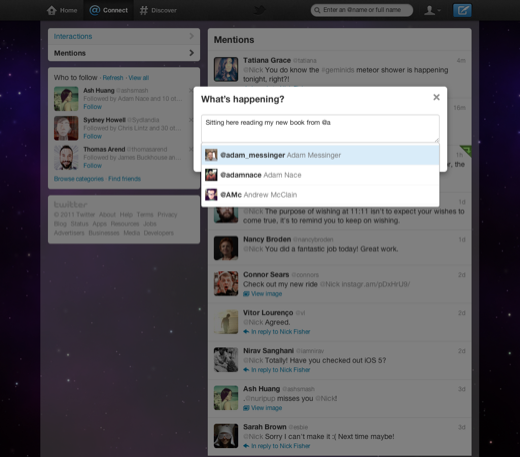Dismiss Ash Huang follow suggestion
This screenshot has height=457, width=520.
pos(191,90)
